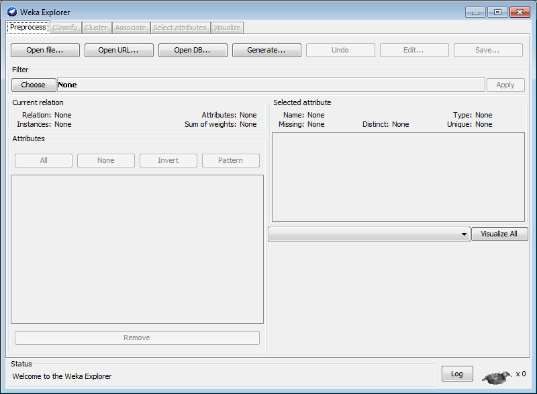The height and width of the screenshot is (394, 537).
Task: Click the Sum of weights: None text
Action: [x=221, y=124]
